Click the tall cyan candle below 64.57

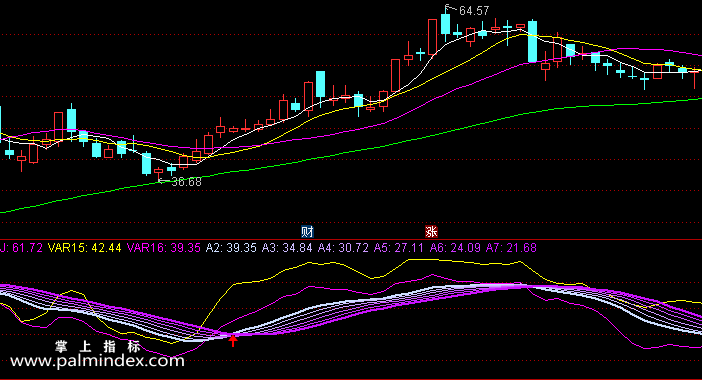point(445,24)
